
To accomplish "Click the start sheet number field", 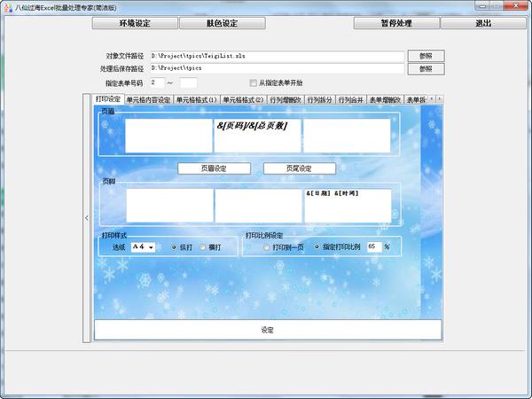I will (158, 82).
